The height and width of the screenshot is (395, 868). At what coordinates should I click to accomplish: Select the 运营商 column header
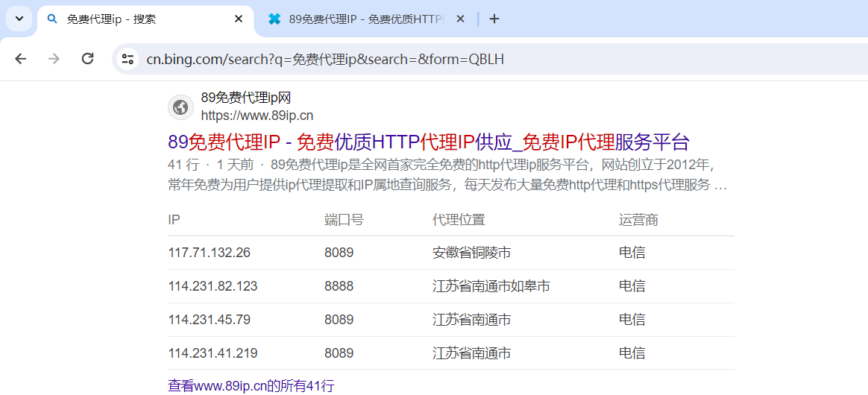point(638,220)
